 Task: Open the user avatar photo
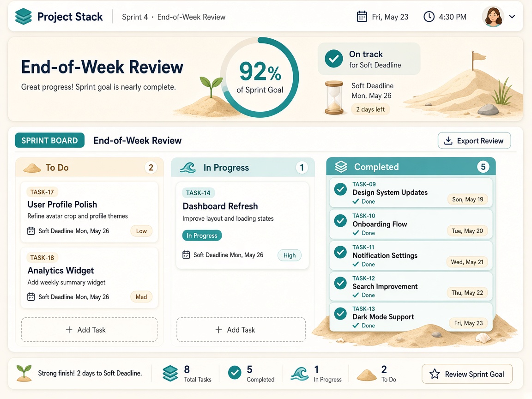[493, 17]
